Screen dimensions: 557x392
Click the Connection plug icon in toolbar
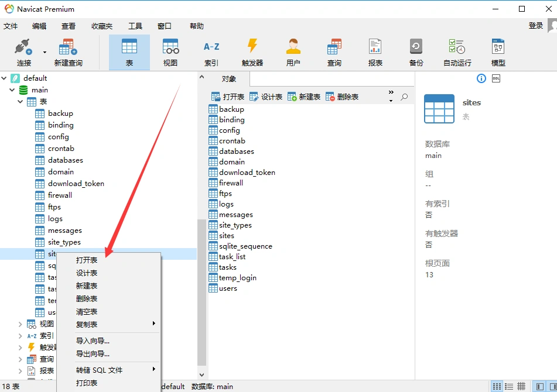[23, 47]
